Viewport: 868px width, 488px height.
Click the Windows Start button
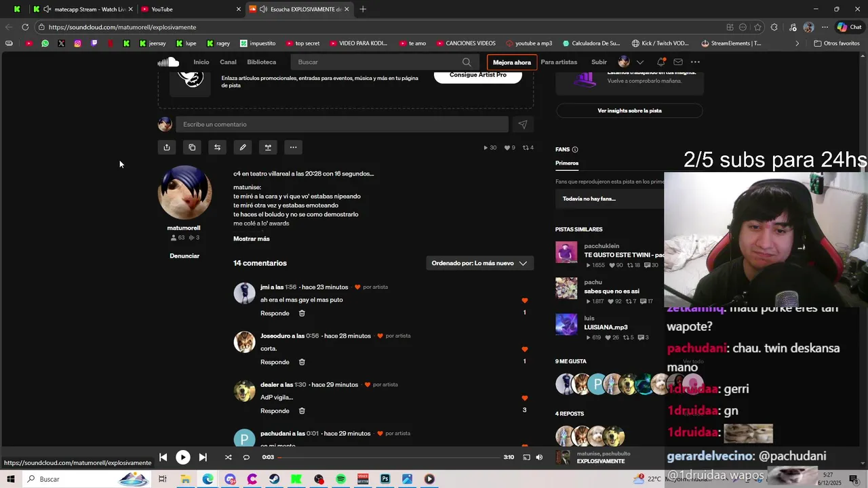11,479
